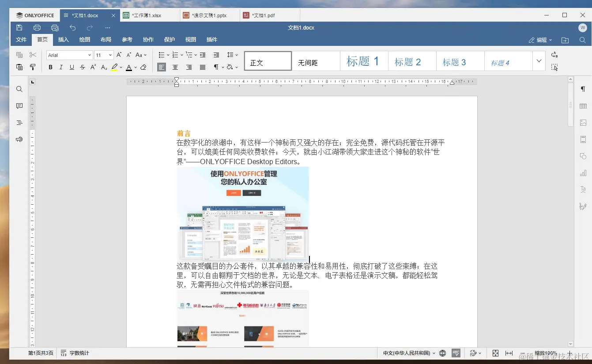Open paragraph settings in right sidebar
592x364 pixels.
click(583, 89)
